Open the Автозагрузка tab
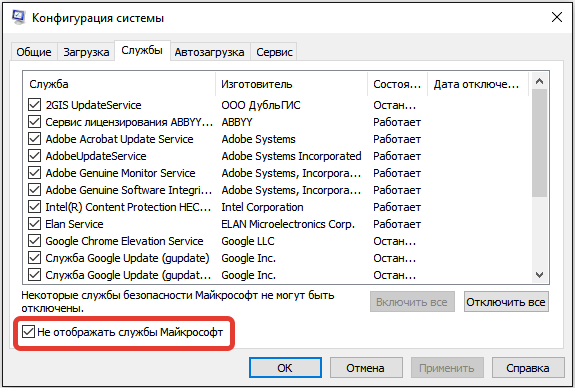 tap(209, 52)
